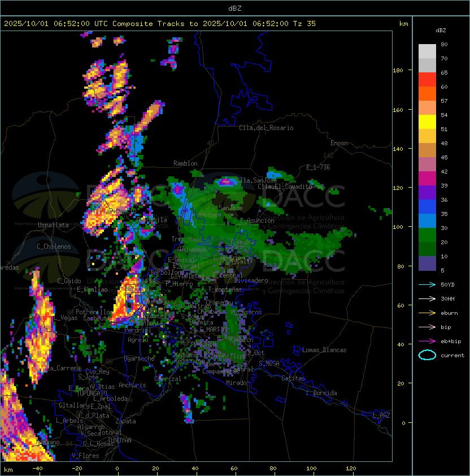470x476 pixels.
Task: Click the 'E_1-736' map label
Action: click(318, 167)
